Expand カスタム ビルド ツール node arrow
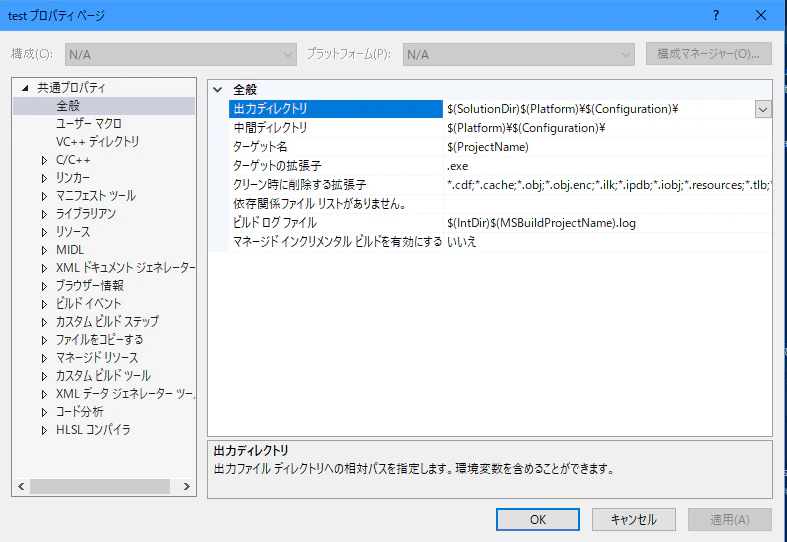The height and width of the screenshot is (542, 787). (x=45, y=376)
